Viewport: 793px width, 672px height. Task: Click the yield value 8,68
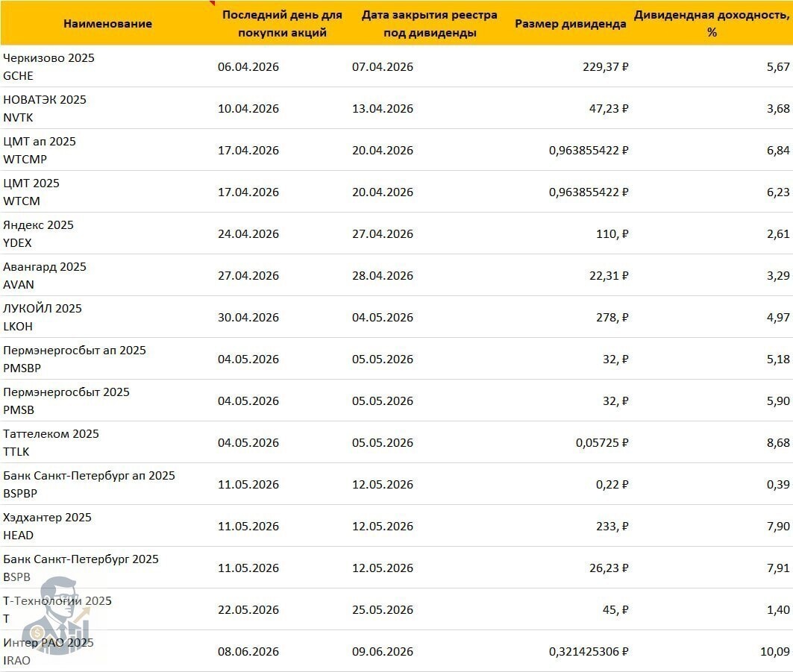click(778, 443)
